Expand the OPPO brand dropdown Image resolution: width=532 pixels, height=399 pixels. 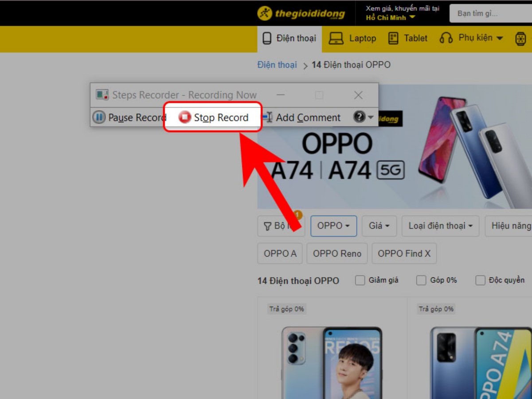pyautogui.click(x=333, y=226)
